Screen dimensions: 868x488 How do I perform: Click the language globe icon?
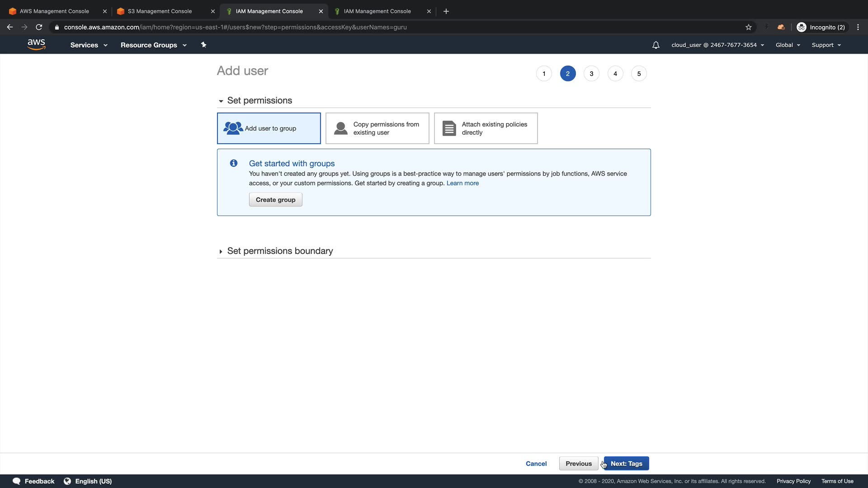click(67, 481)
